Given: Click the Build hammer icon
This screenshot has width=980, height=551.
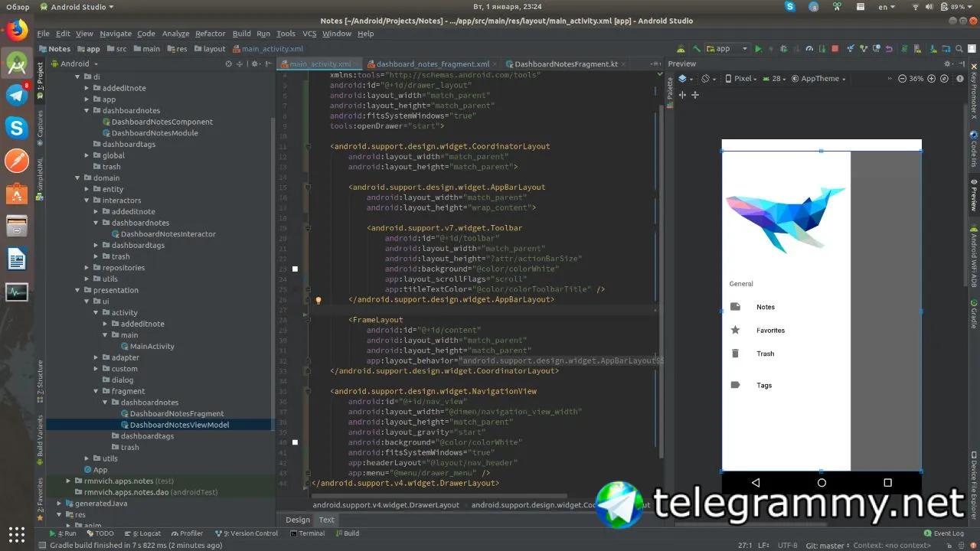Looking at the screenshot, I should [697, 49].
